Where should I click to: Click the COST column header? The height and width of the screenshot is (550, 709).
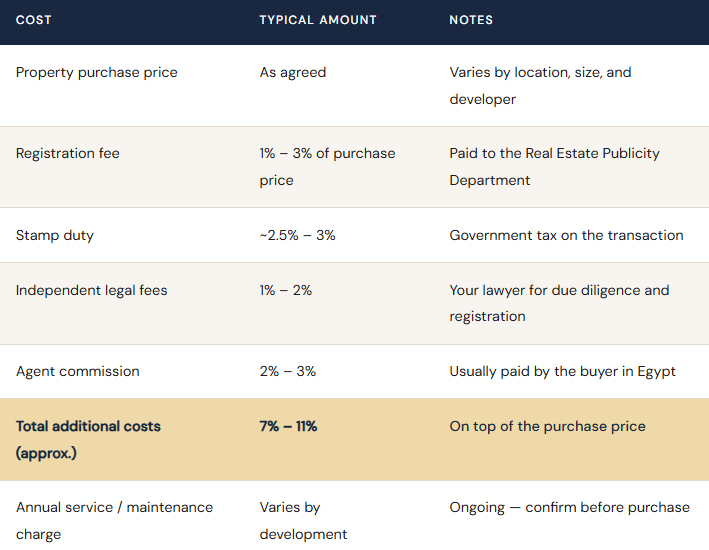(x=33, y=20)
